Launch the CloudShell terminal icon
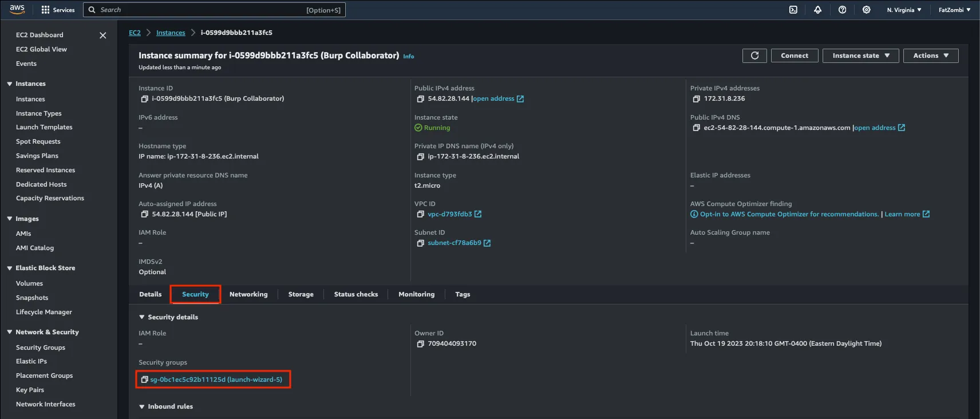Image resolution: width=980 pixels, height=419 pixels. pyautogui.click(x=793, y=10)
